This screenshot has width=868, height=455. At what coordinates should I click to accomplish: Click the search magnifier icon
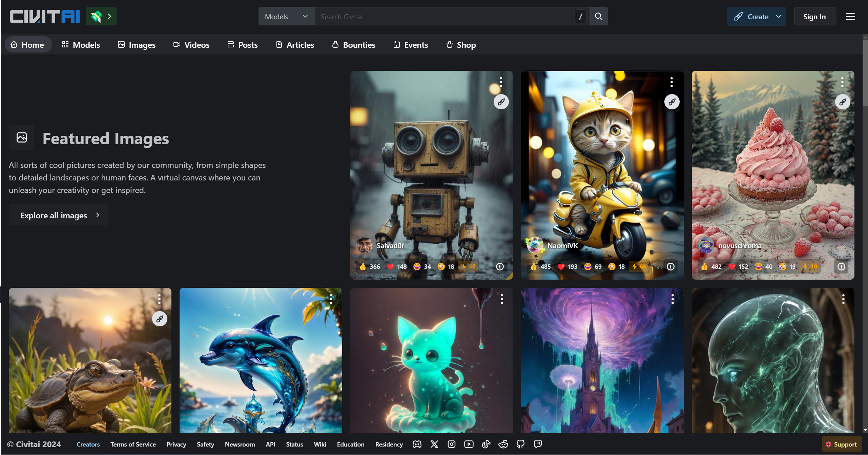(x=599, y=16)
